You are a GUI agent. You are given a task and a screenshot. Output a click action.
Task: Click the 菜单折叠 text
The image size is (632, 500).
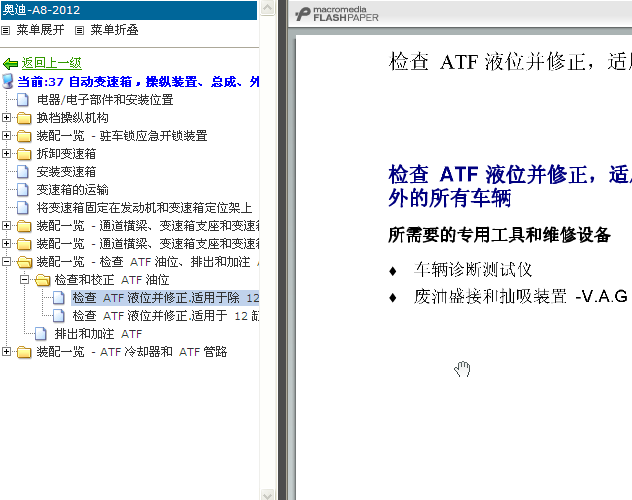[x=114, y=30]
